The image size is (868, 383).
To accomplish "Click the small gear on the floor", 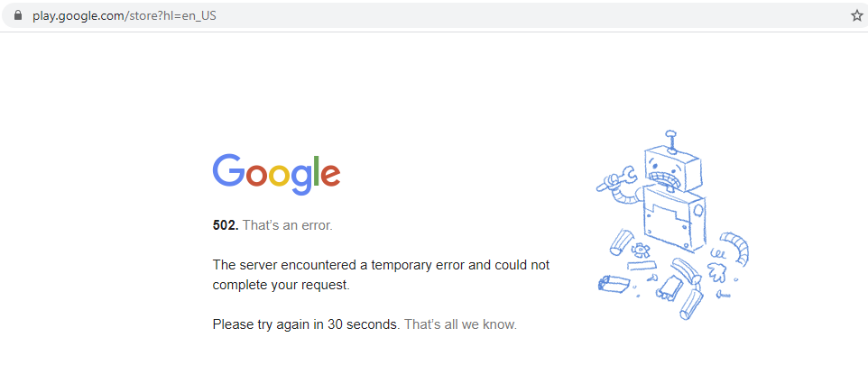I will [x=639, y=250].
